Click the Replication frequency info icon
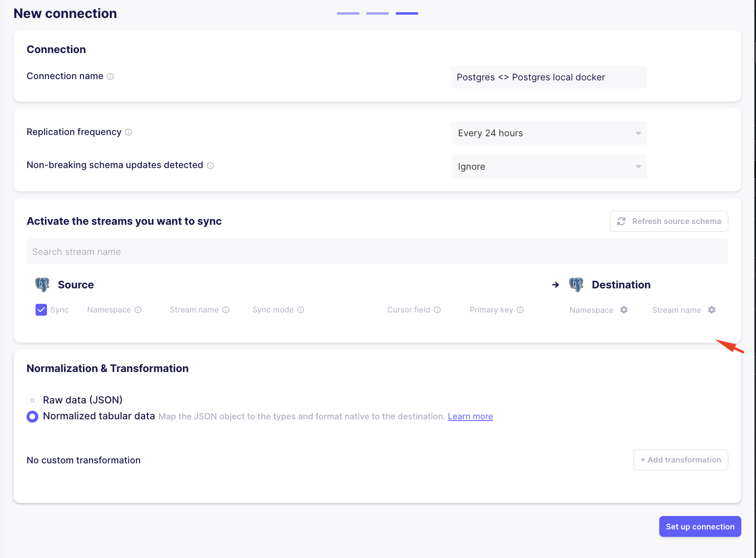 point(129,132)
